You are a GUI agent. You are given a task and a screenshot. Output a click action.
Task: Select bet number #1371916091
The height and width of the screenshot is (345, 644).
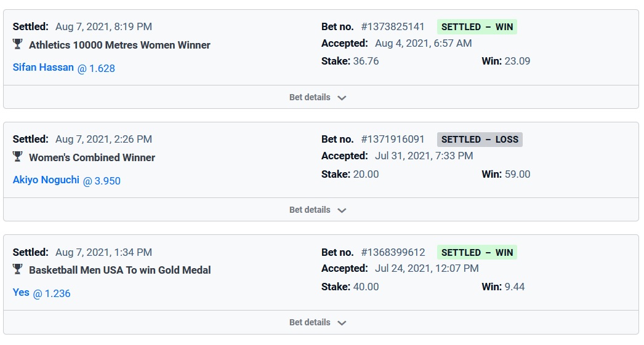392,140
